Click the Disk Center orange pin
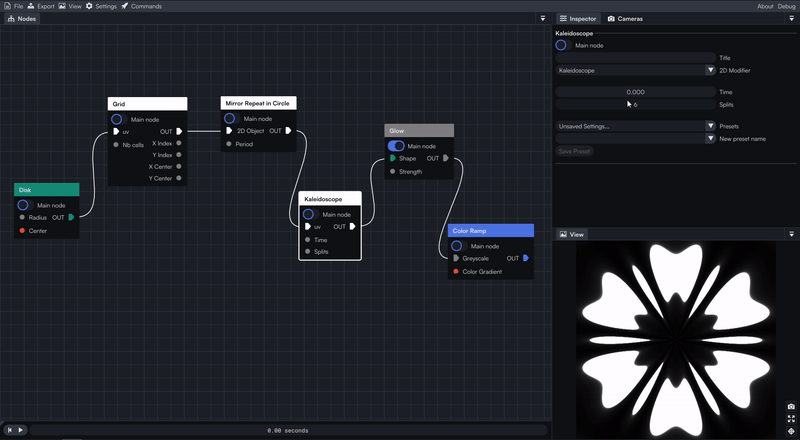Image resolution: width=800 pixels, height=440 pixels. [22, 231]
